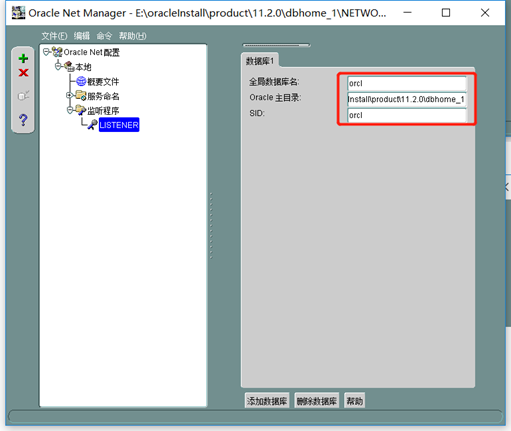Select 概要文件 in the tree
Screen dimensions: 511x431
click(103, 81)
